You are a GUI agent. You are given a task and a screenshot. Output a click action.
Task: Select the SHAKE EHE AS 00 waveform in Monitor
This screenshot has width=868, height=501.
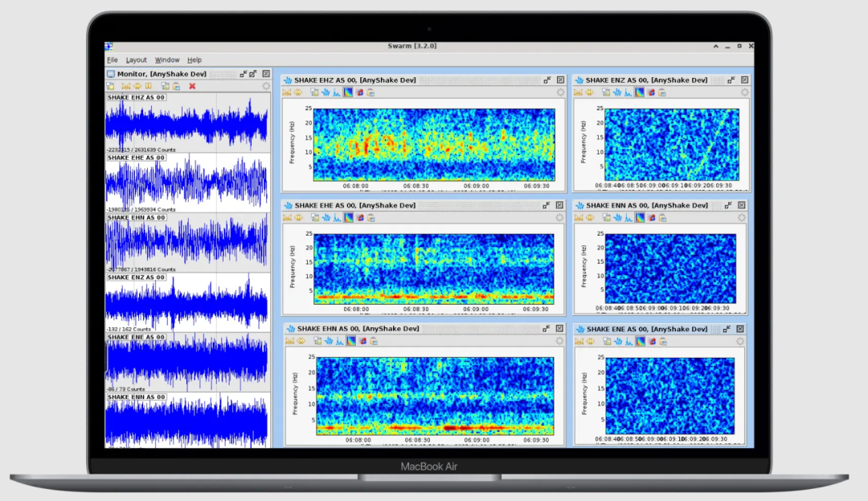coord(187,183)
